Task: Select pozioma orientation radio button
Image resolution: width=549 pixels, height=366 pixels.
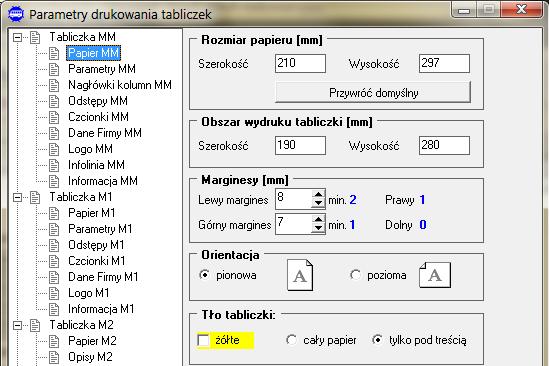Action: (x=355, y=275)
